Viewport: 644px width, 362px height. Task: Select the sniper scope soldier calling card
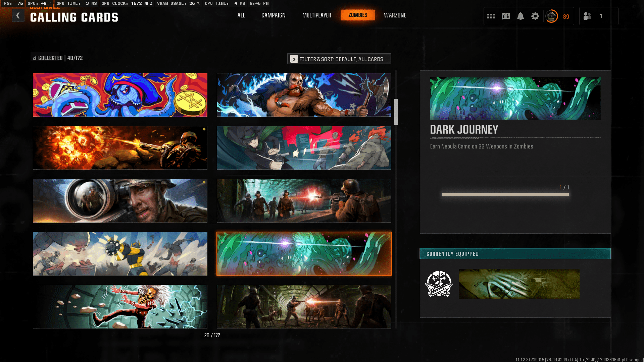click(x=120, y=201)
